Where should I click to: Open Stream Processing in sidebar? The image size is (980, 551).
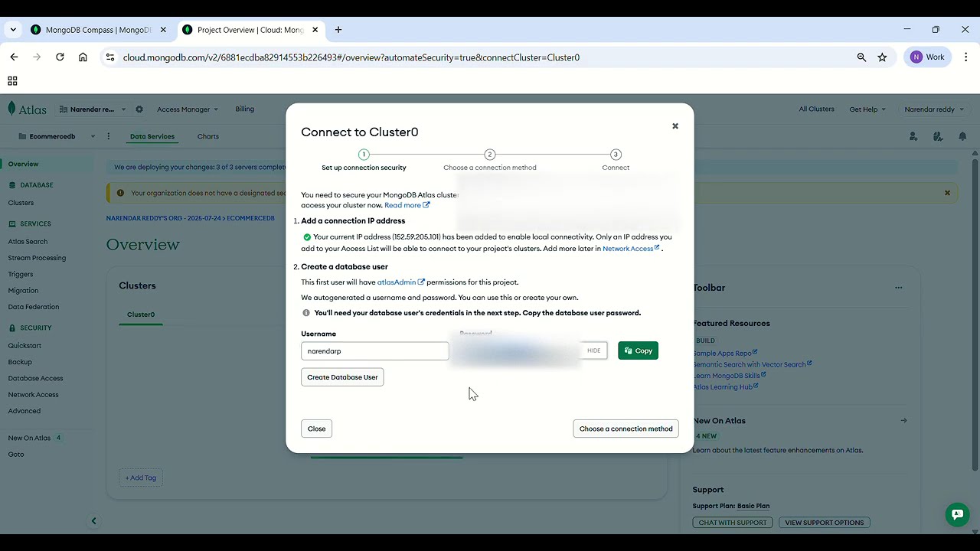point(37,258)
